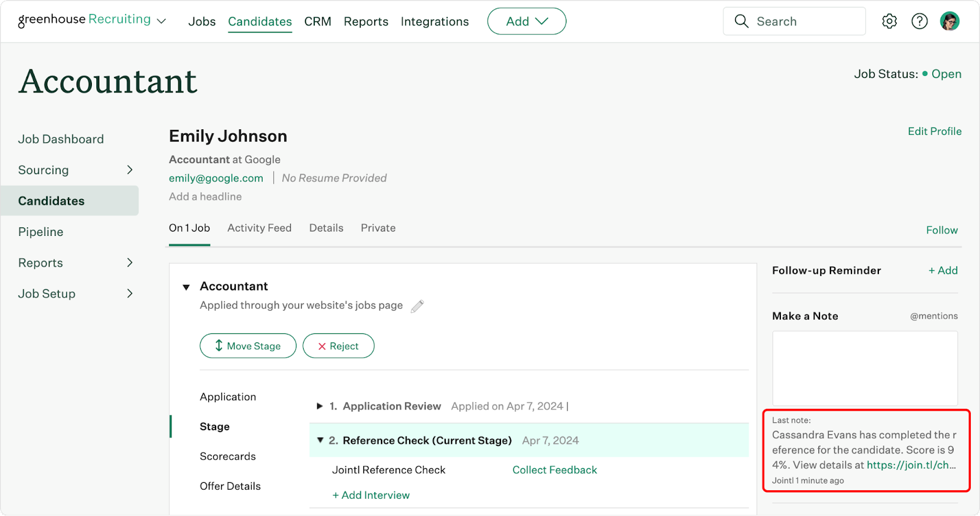Click the Accountant page title

tap(108, 82)
